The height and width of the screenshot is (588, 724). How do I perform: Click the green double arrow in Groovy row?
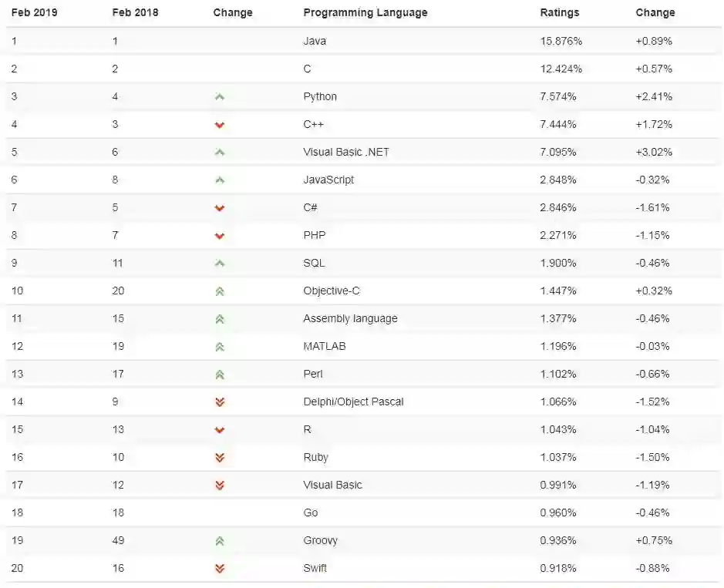pos(220,541)
